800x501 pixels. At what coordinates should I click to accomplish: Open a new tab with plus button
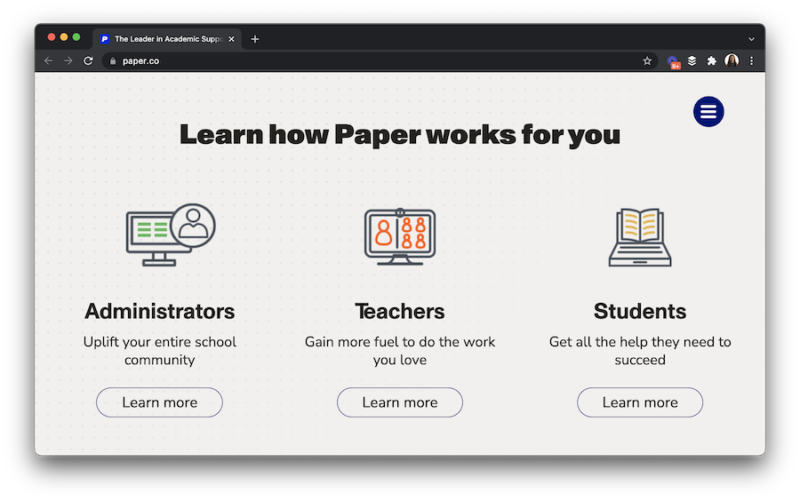click(x=255, y=39)
